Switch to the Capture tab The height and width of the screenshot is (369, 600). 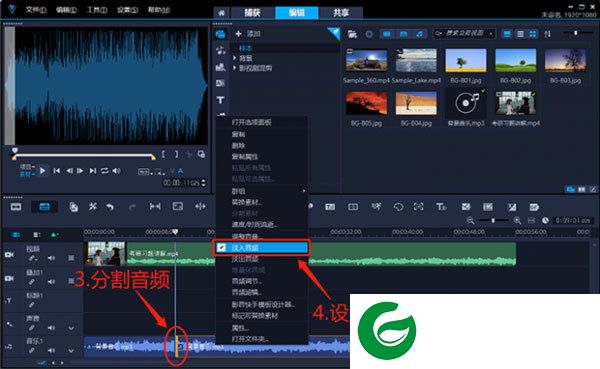point(253,13)
